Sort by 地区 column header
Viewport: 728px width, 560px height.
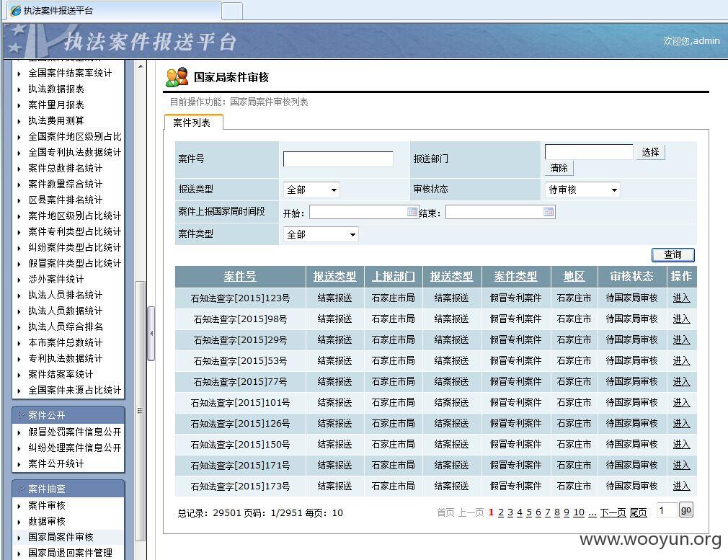[574, 276]
